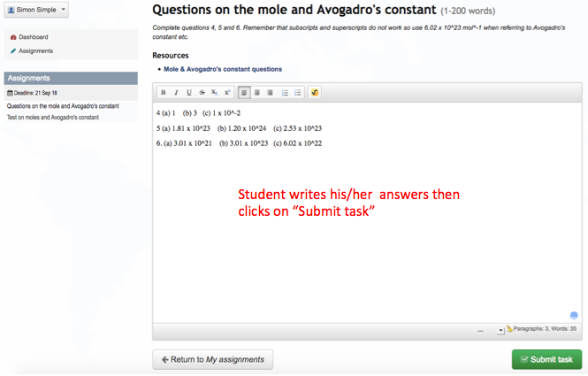Apply superscript formatting
The image size is (588, 376).
tap(226, 93)
